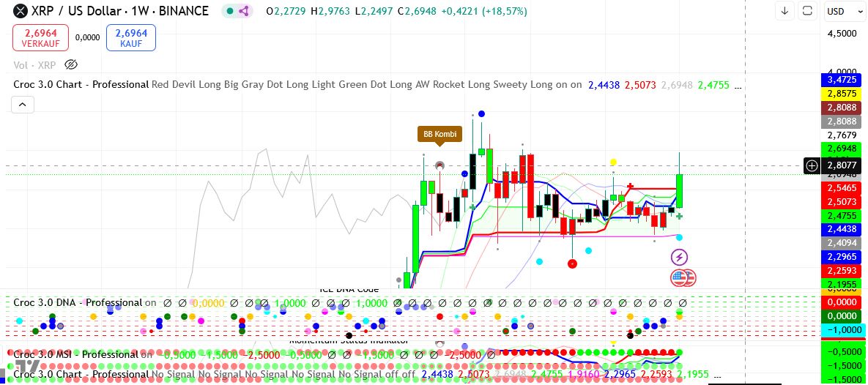868x385 pixels.
Task: Click the KAUF buy button
Action: click(131, 37)
